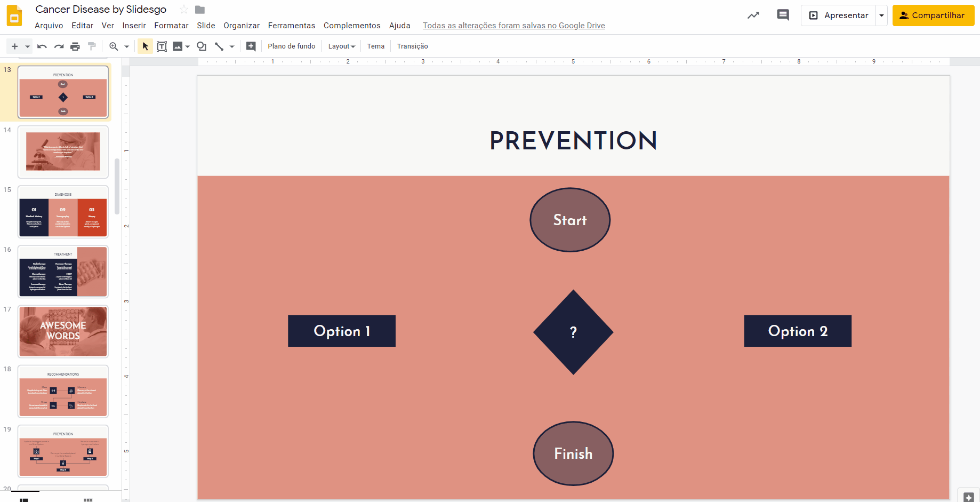
Task: Click the presentation title Cancer Disease by Slidesgo
Action: coord(101,10)
